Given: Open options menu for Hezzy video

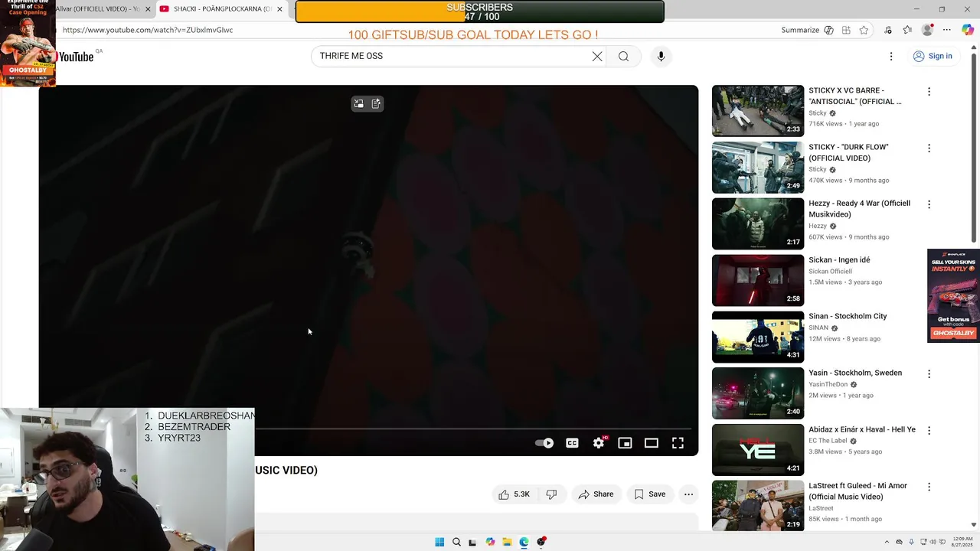Looking at the screenshot, I should 929,204.
